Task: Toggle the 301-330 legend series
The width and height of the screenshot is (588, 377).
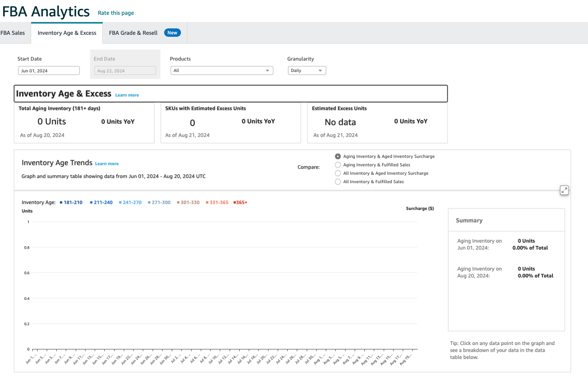Action: point(188,202)
